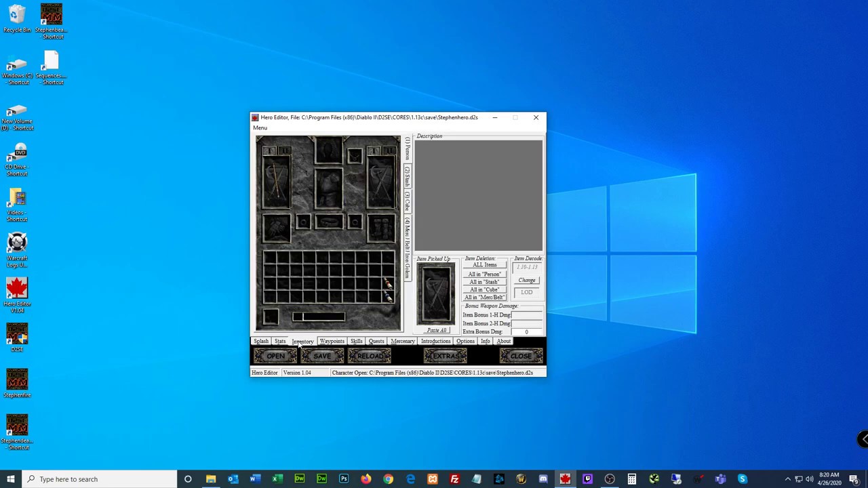Open Photoshop from the taskbar
This screenshot has width=868, height=488.
click(x=344, y=479)
